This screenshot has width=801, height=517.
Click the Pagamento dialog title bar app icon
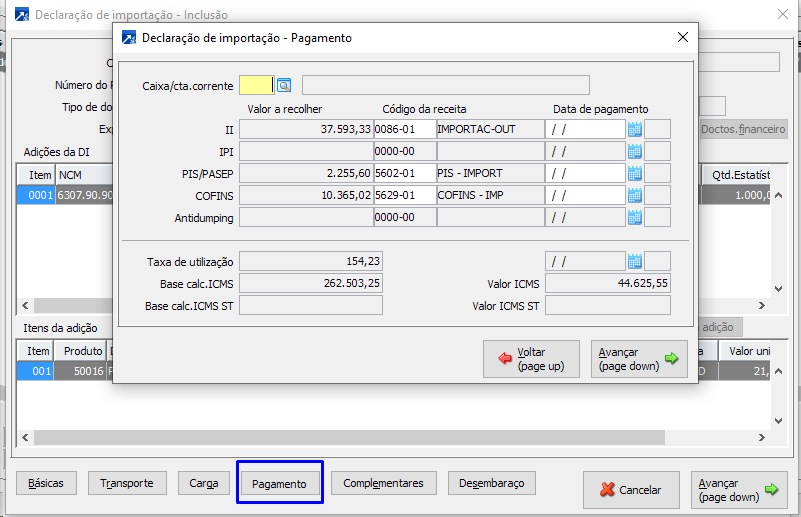[x=129, y=37]
